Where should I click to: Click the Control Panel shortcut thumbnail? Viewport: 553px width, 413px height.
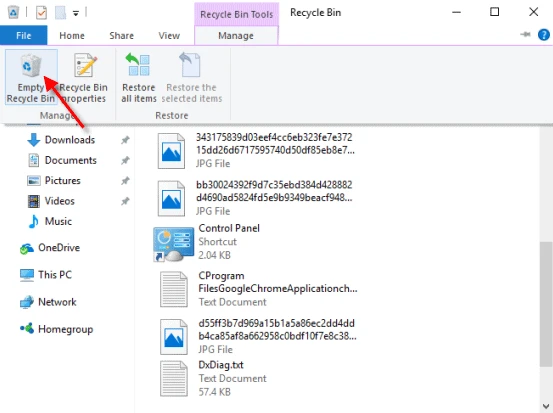click(174, 244)
